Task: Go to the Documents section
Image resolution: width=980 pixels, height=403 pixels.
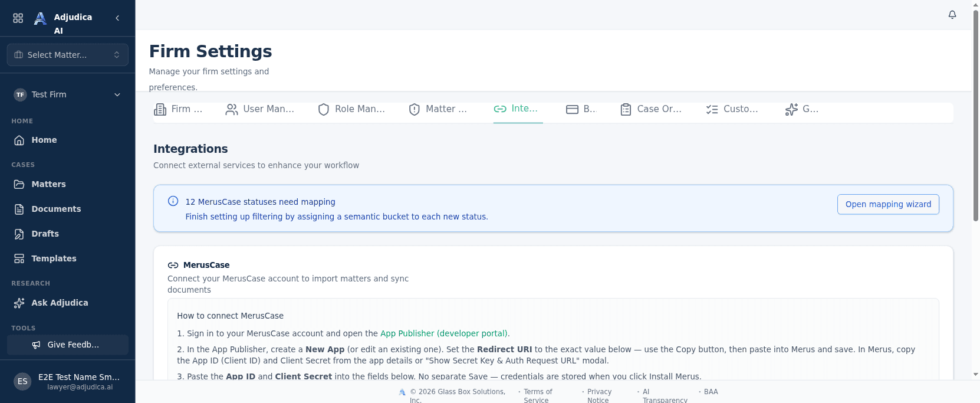Action: [68, 209]
